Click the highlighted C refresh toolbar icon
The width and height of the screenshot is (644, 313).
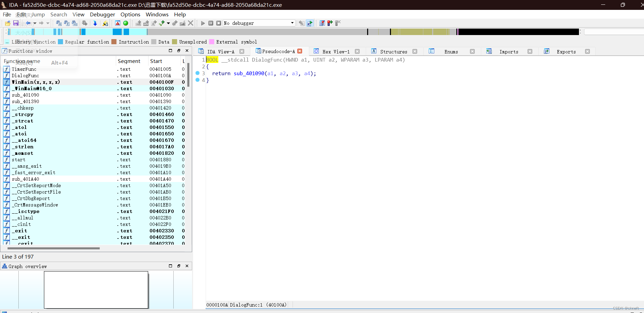[x=310, y=23]
